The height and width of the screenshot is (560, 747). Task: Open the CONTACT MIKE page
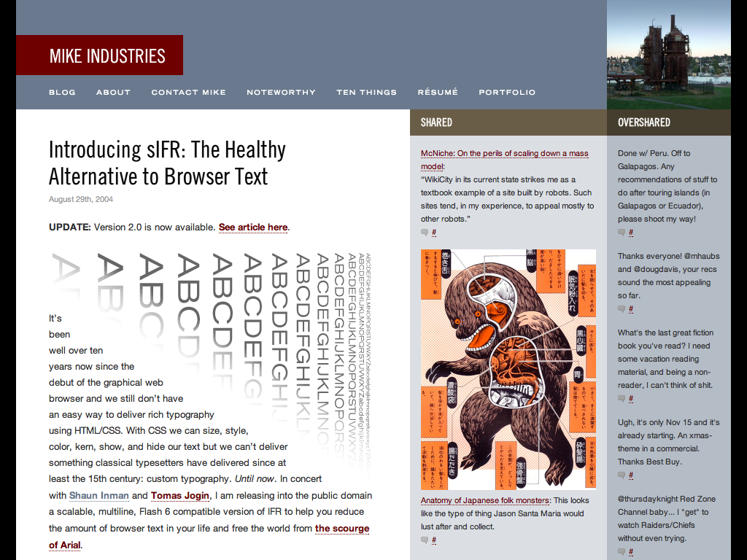(x=188, y=93)
